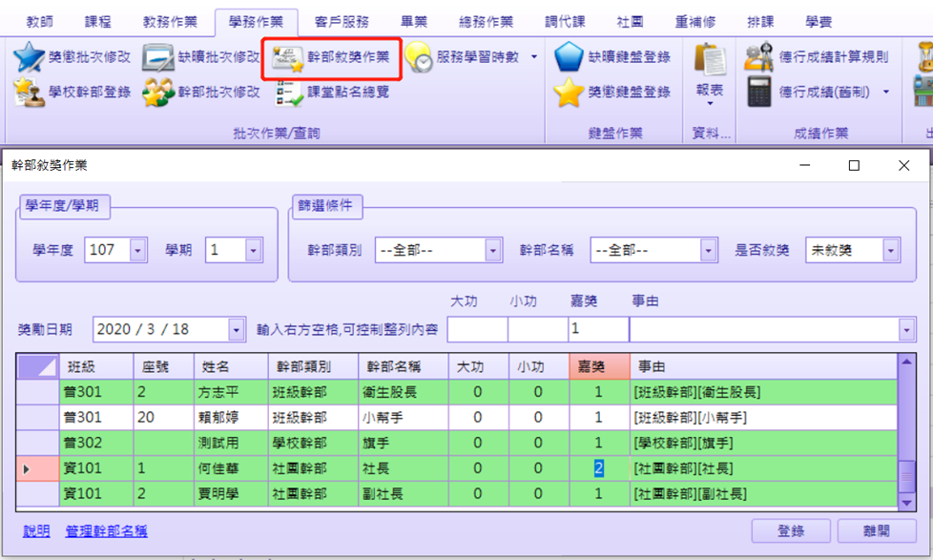Viewport: 933px width, 560px height.
Task: Click 大功 cell for 方志平
Action: coord(478,392)
